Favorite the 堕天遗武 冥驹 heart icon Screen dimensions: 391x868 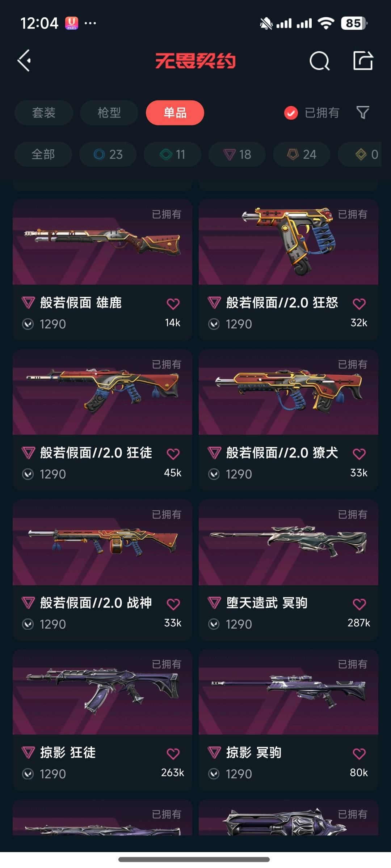(x=359, y=604)
